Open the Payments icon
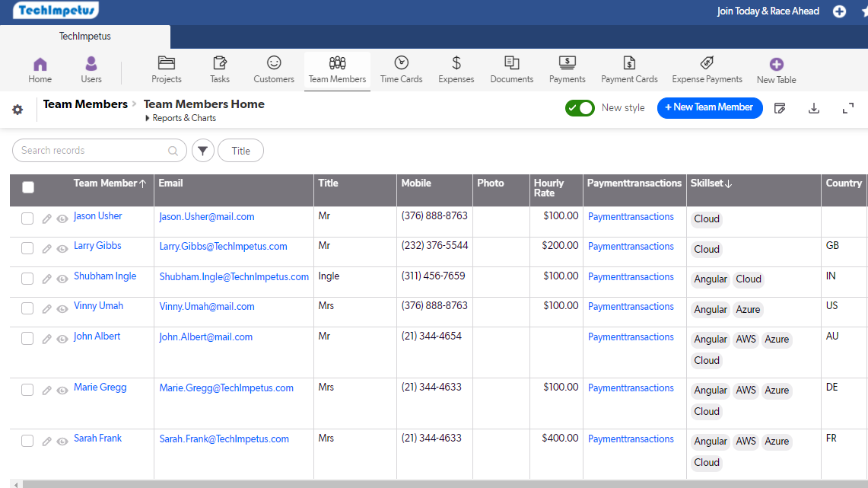The width and height of the screenshot is (868, 488). pos(568,62)
